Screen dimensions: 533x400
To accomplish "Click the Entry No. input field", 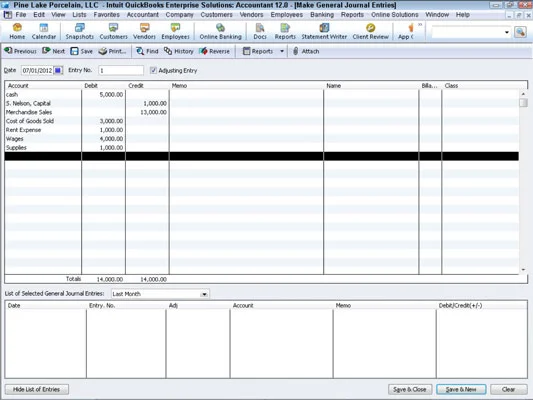I will pos(121,70).
